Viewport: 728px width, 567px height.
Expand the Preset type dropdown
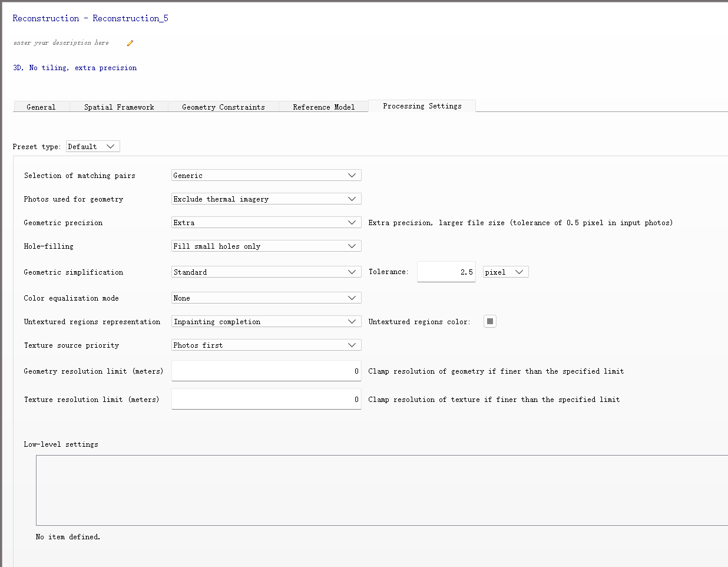pos(93,146)
